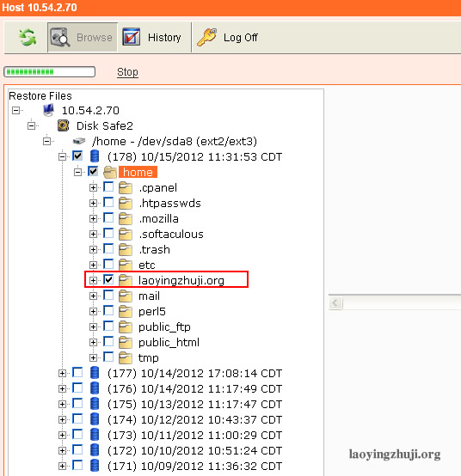The image size is (461, 476).
Task: Click the Log Off key icon
Action: coord(207,37)
